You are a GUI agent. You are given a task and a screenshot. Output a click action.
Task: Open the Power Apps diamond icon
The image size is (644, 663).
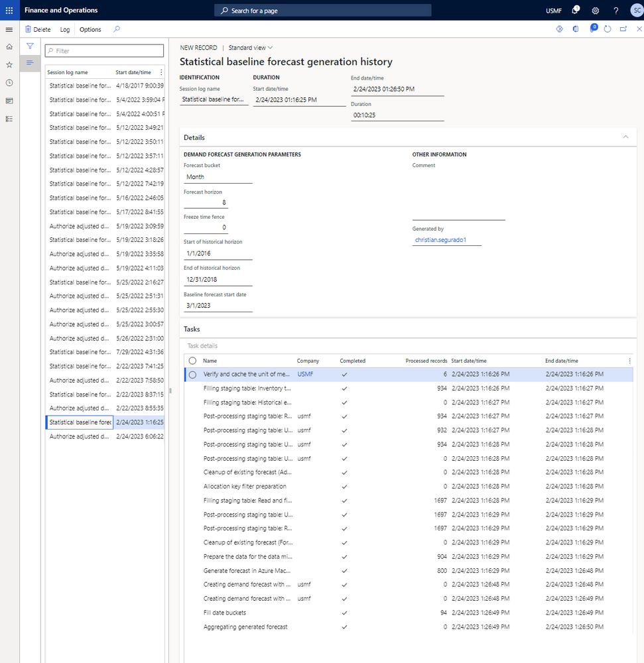pos(559,29)
